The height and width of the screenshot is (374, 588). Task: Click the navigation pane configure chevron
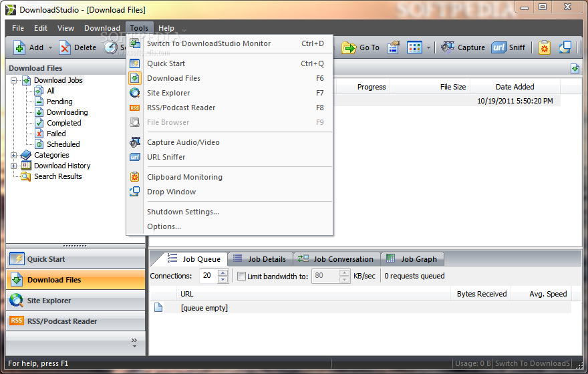tap(134, 343)
